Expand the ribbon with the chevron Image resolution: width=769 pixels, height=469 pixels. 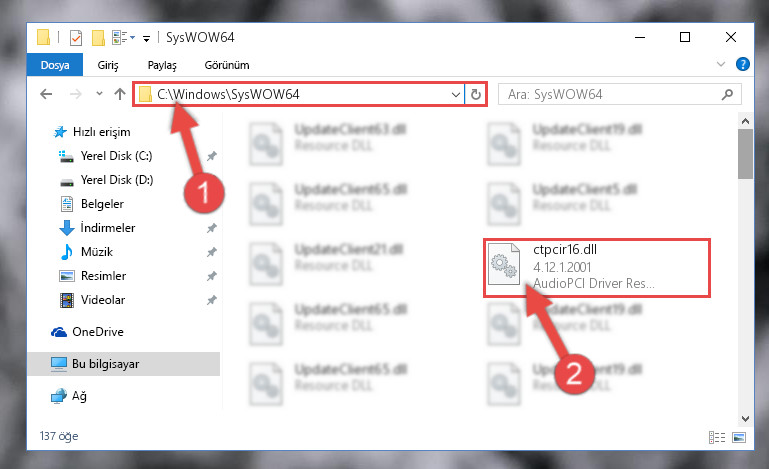pyautogui.click(x=720, y=64)
